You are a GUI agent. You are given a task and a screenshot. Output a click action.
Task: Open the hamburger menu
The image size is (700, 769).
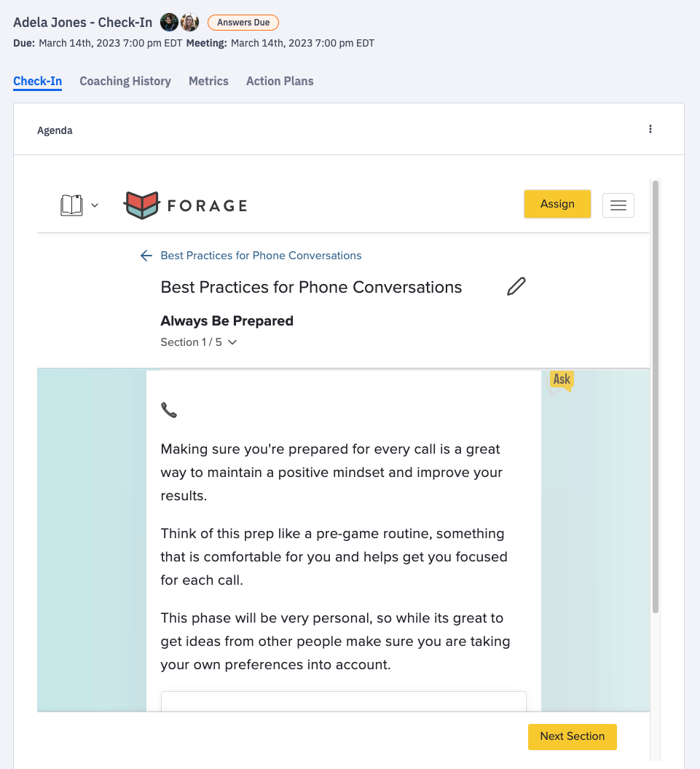click(618, 205)
